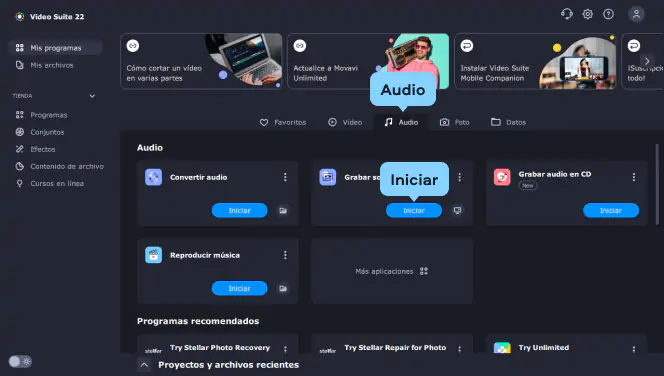Open Efectos in the store list
664x376 pixels.
point(36,149)
